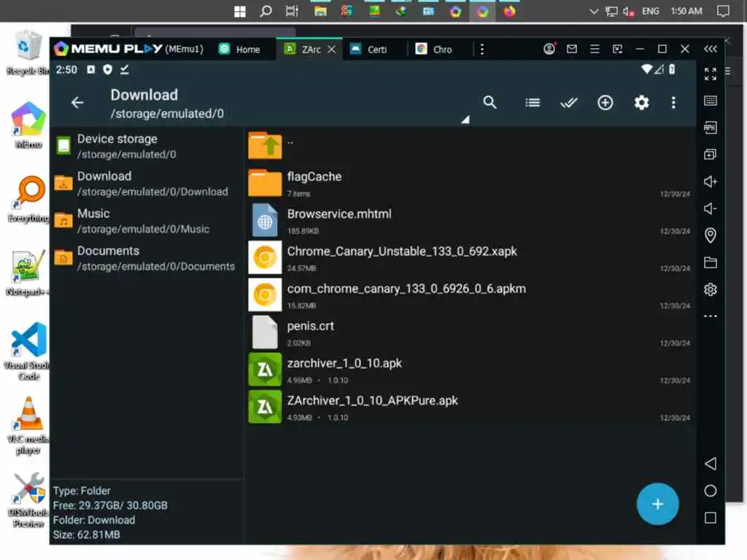Open Windows notification center
The height and width of the screenshot is (560, 747).
[x=723, y=11]
